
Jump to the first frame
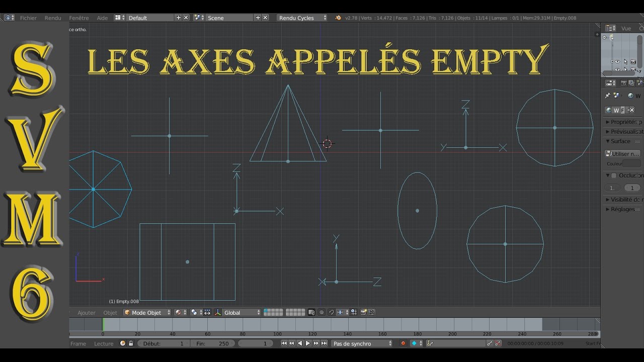(284, 343)
